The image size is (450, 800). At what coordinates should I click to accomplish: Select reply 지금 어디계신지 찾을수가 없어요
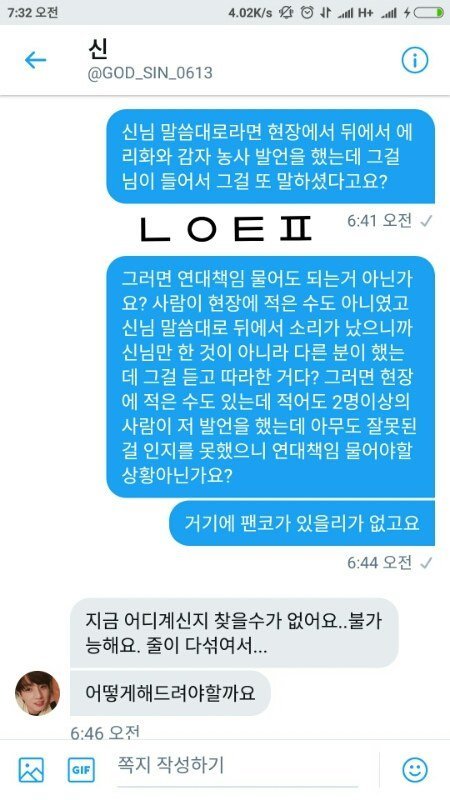[x=234, y=633]
